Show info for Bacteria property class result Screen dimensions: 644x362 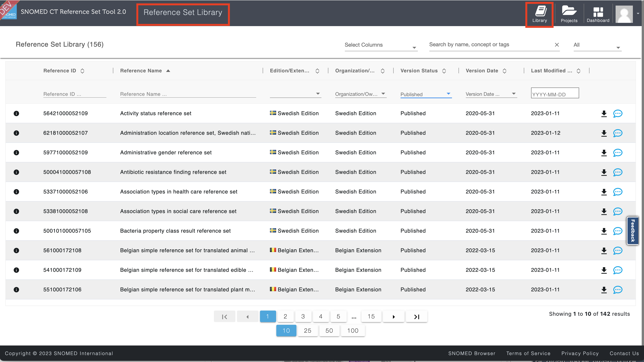point(16,231)
